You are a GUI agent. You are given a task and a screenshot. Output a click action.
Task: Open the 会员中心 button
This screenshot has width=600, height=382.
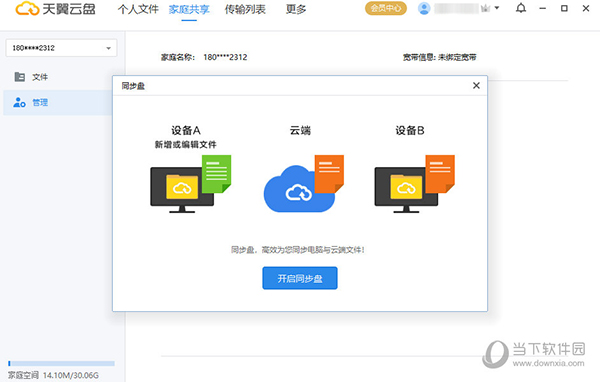click(x=386, y=8)
